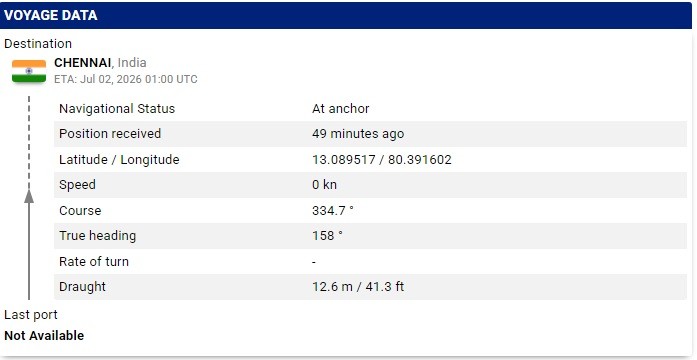This screenshot has width=697, height=360.
Task: Click the Last port label
Action: tap(31, 315)
